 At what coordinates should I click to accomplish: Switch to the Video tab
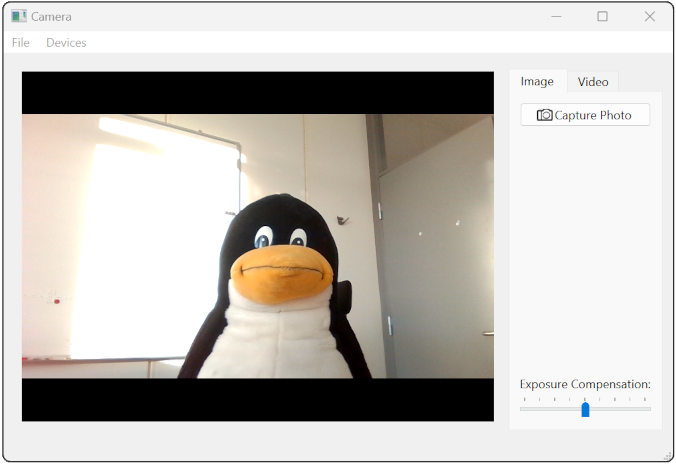pyautogui.click(x=593, y=82)
